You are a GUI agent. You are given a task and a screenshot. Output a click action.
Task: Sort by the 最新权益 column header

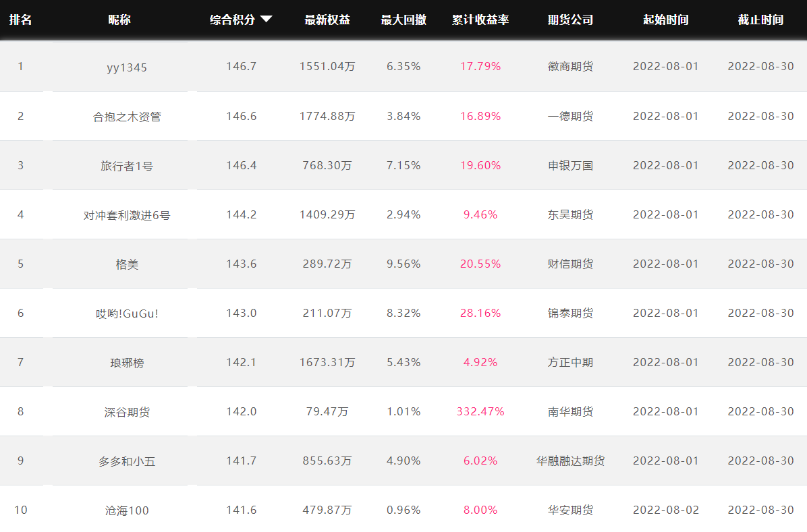pos(327,20)
